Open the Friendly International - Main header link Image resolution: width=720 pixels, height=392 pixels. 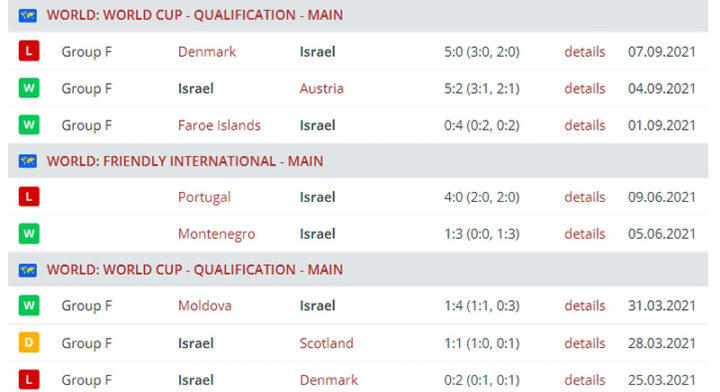click(x=185, y=161)
